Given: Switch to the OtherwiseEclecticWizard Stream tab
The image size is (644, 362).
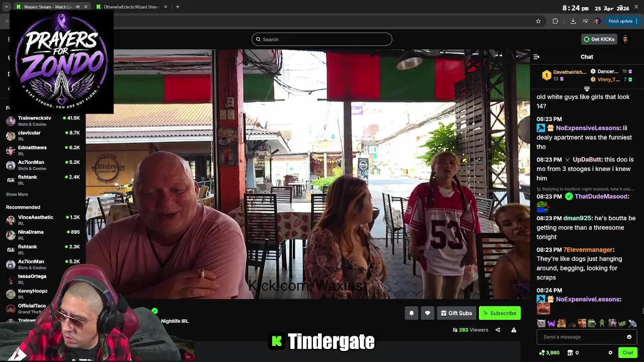Looking at the screenshot, I should [x=131, y=7].
